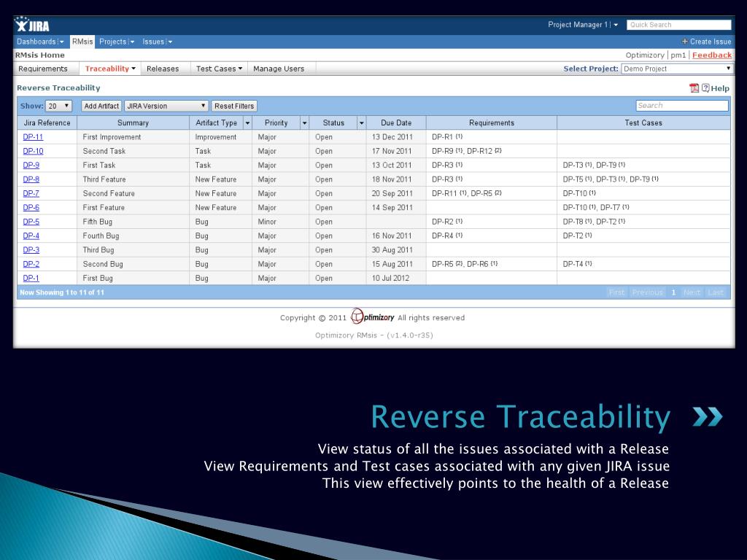Viewport: 747px width, 560px height.
Task: Select page 1 in pagination
Action: [x=673, y=292]
